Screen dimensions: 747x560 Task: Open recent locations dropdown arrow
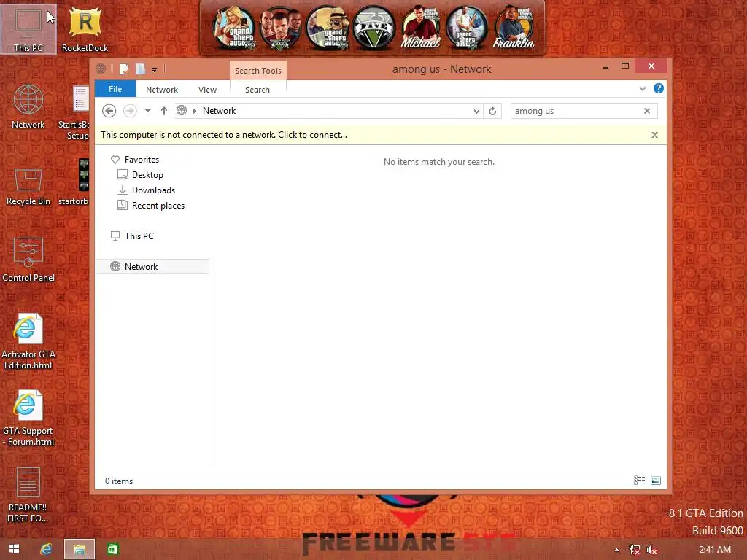click(x=147, y=111)
